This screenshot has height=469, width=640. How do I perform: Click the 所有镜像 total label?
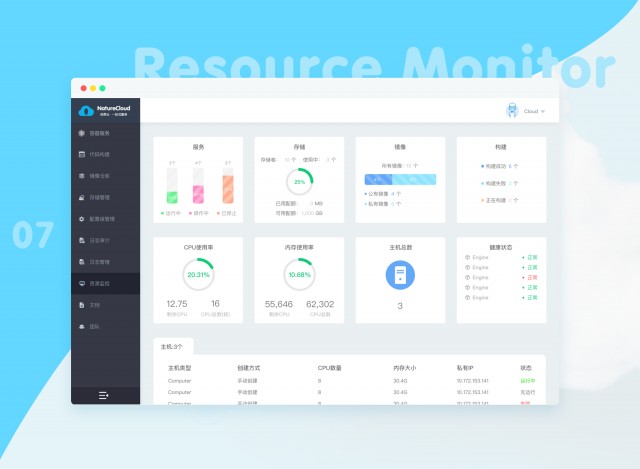(x=400, y=166)
